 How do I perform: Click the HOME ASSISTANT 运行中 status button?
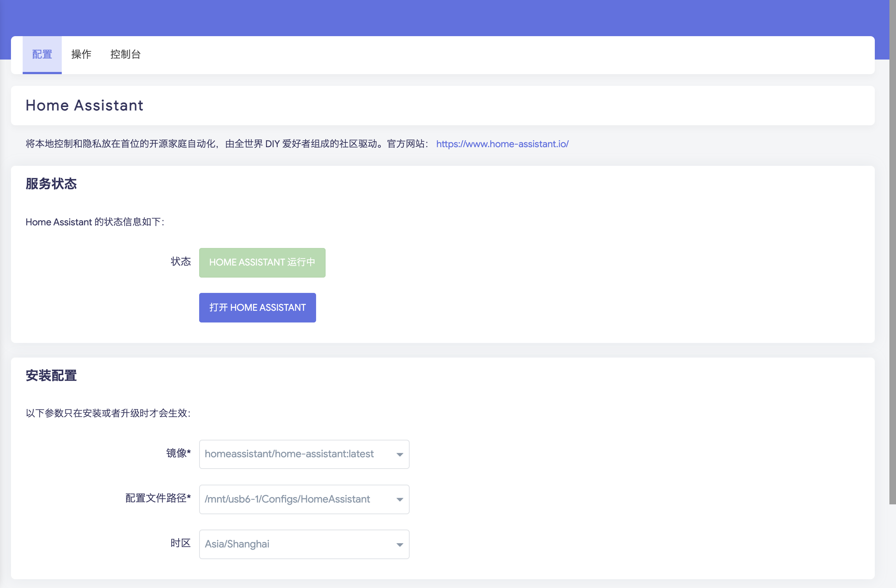(x=262, y=263)
